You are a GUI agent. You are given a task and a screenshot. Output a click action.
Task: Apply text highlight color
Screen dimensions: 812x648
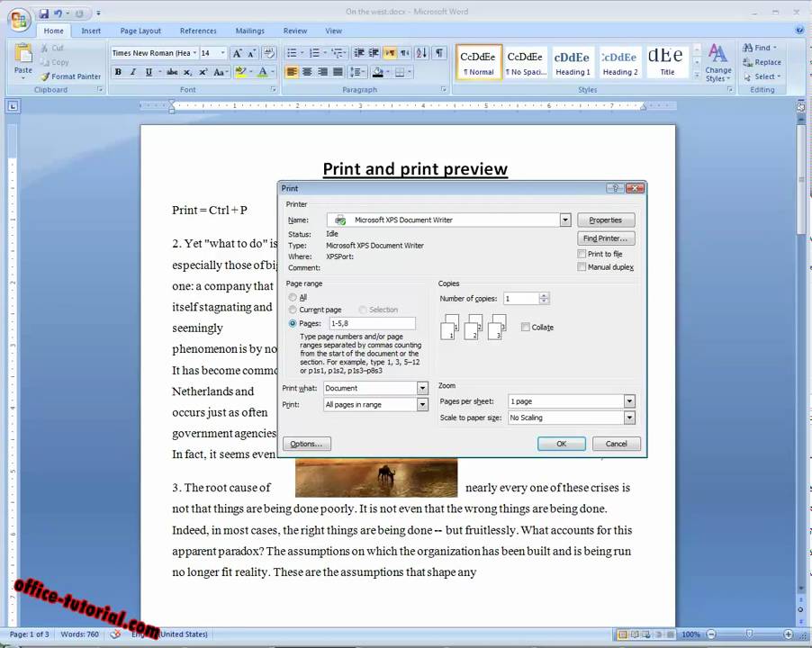(x=239, y=72)
